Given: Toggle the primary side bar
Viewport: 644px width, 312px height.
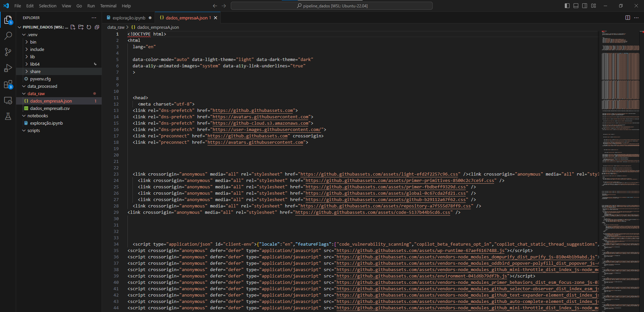Looking at the screenshot, I should [567, 6].
